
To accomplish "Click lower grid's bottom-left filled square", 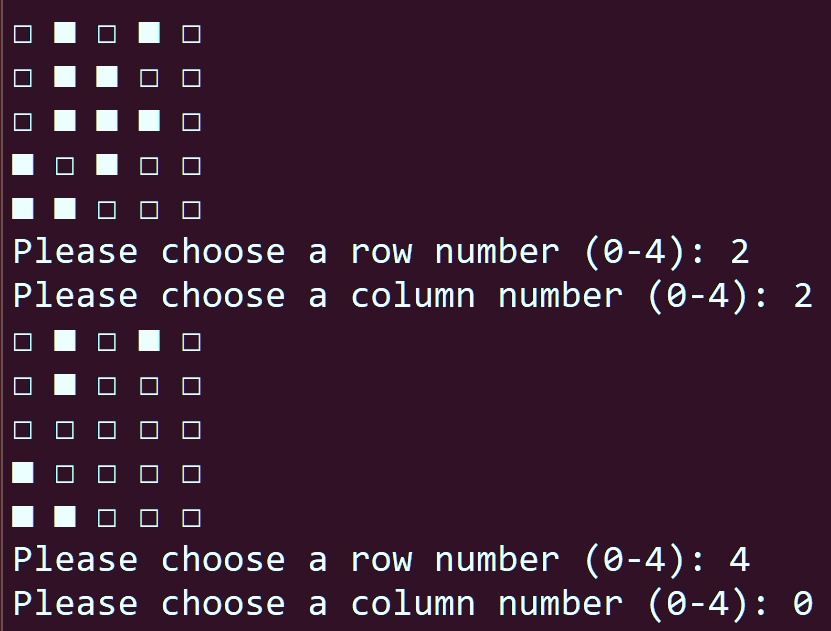I will 23,517.
